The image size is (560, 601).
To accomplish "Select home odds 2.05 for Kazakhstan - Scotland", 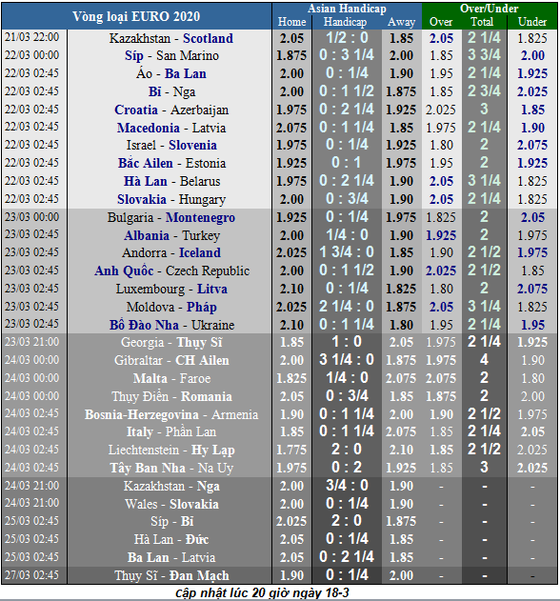I will click(x=292, y=38).
